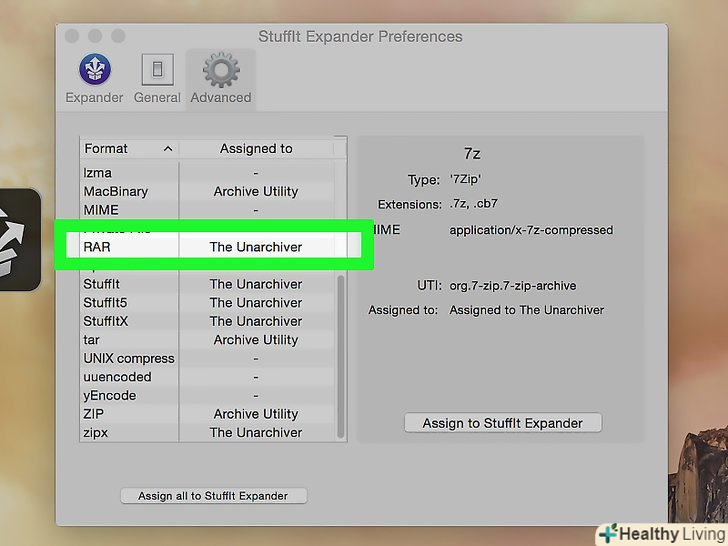Select the lzma format row
728x546 pixels.
point(207,173)
